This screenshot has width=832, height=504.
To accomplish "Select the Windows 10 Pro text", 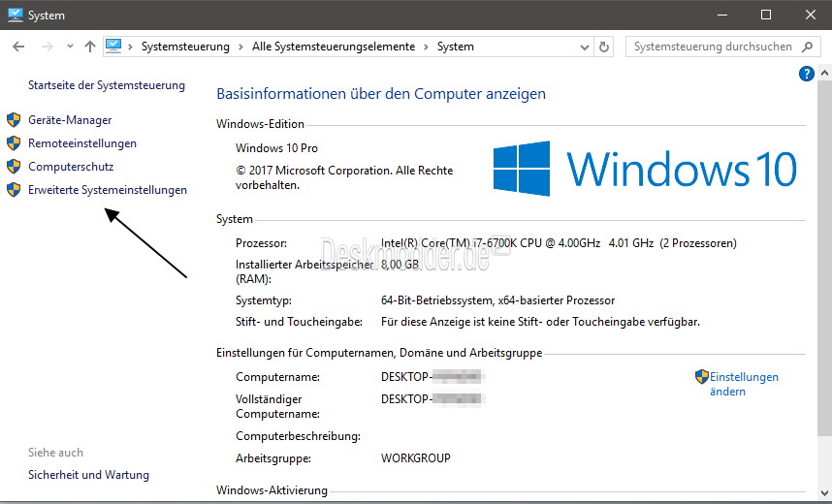I will [x=276, y=148].
